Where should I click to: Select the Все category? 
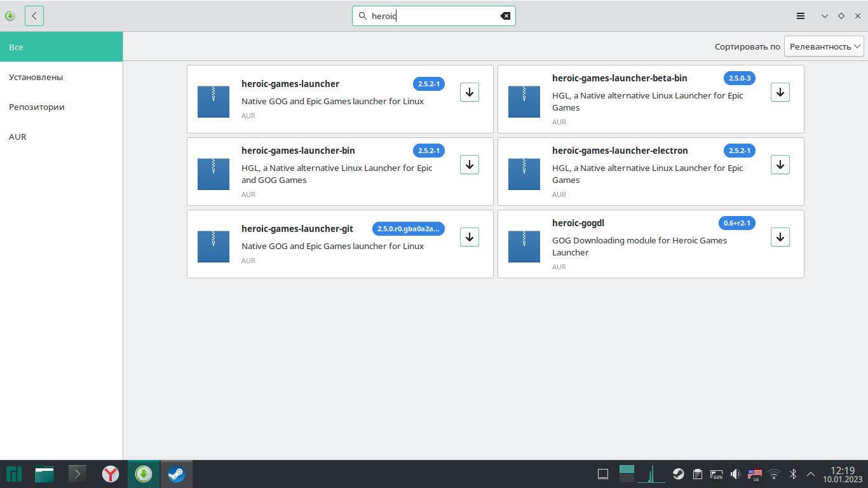coord(62,47)
